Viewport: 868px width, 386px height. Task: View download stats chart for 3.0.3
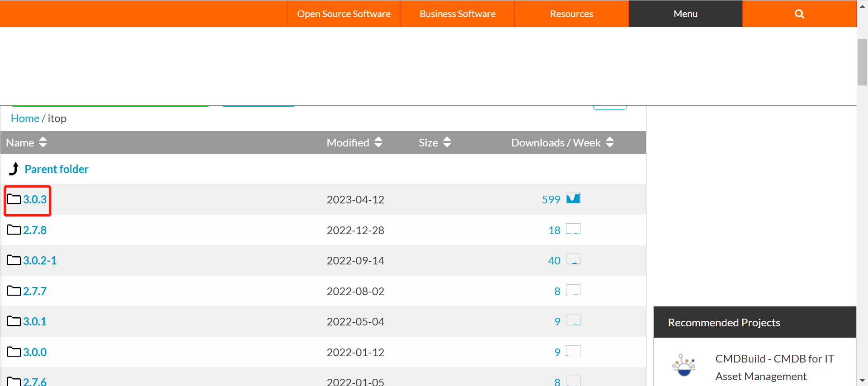click(x=573, y=198)
